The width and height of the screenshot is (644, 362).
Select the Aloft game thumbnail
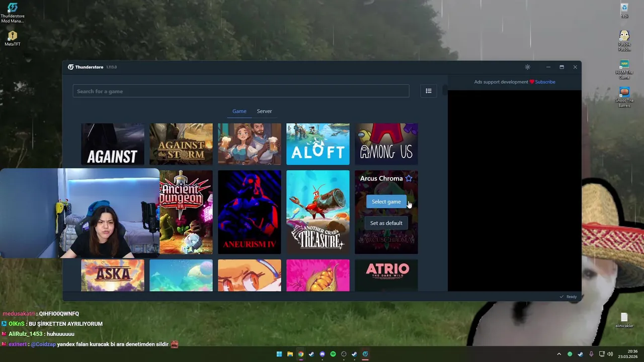point(318,144)
